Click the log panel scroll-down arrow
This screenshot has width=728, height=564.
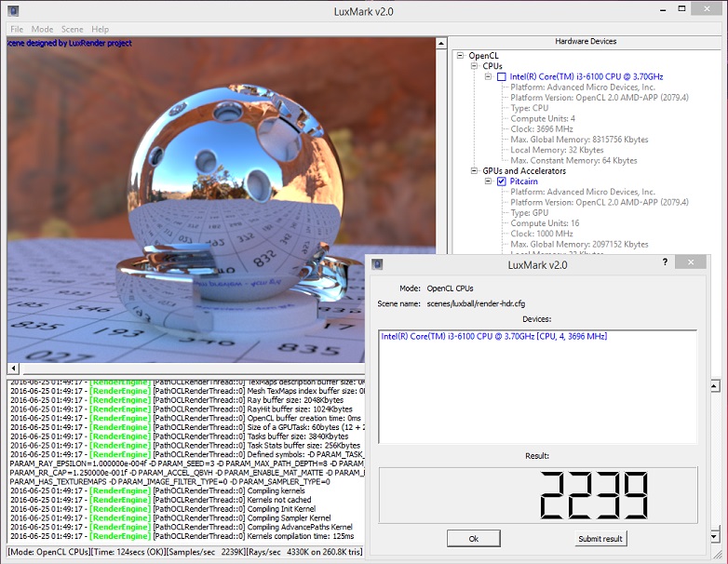click(x=716, y=537)
